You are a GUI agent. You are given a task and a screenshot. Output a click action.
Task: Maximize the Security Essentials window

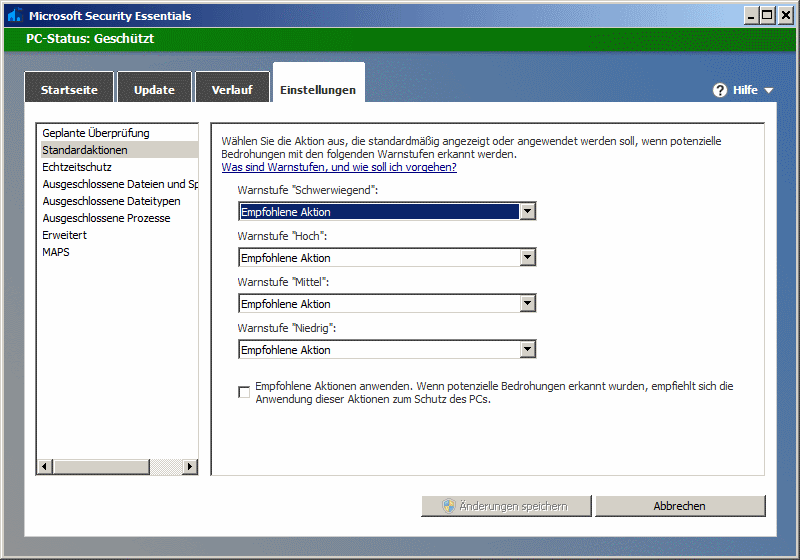click(x=767, y=16)
